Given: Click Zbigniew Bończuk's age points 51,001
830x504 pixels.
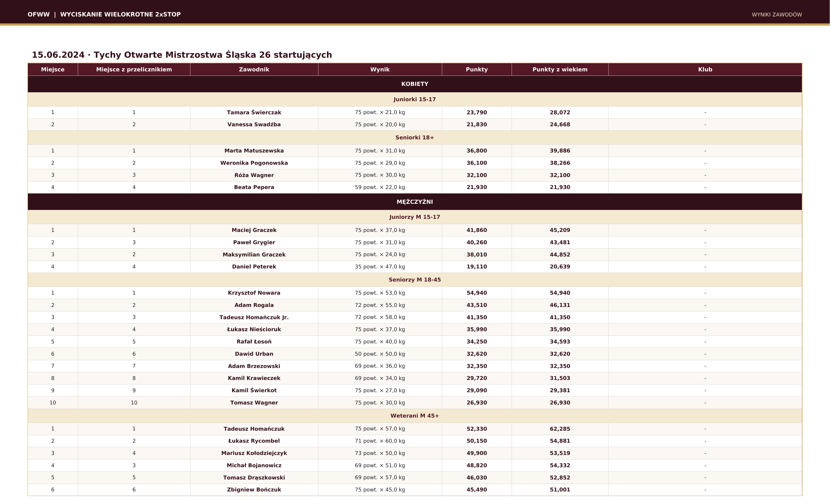Looking at the screenshot, I should (560, 490).
